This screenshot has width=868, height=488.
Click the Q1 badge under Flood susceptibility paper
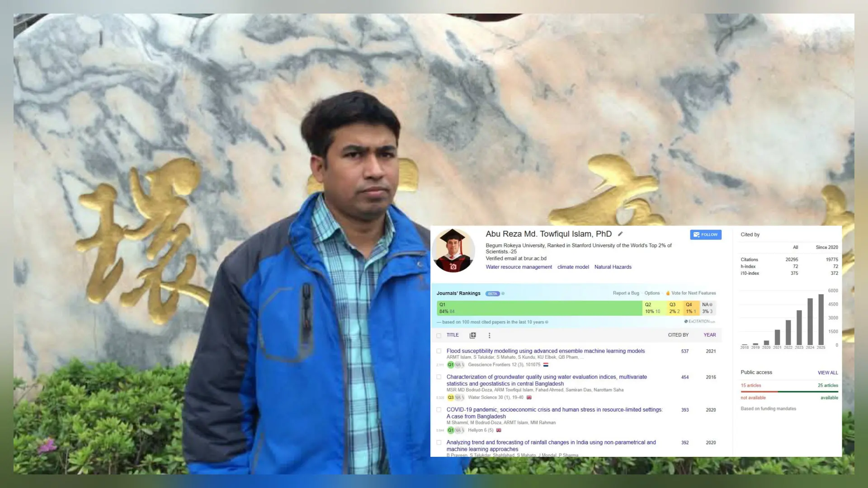point(450,365)
